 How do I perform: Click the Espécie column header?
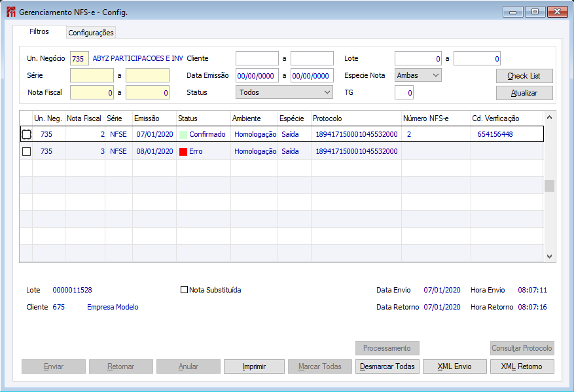coord(295,118)
